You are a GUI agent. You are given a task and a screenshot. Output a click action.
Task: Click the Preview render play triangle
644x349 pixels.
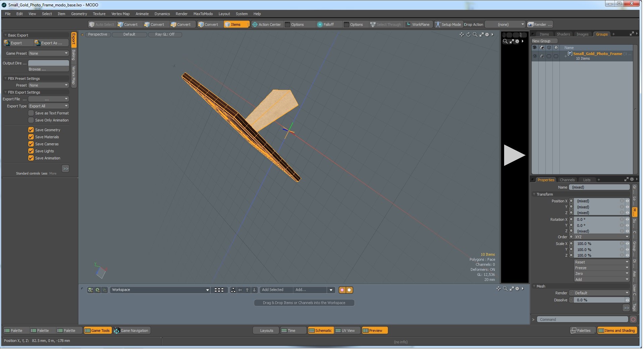514,155
